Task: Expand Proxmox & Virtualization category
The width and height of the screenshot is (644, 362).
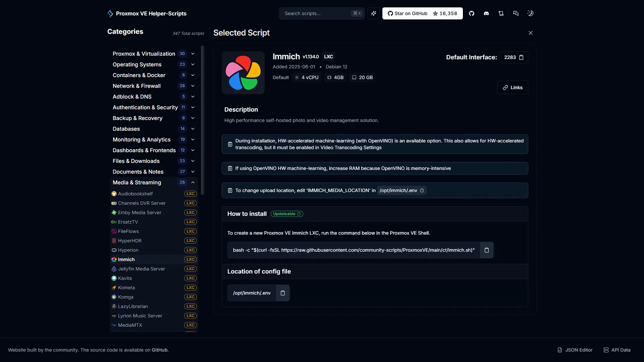Action: click(154, 54)
